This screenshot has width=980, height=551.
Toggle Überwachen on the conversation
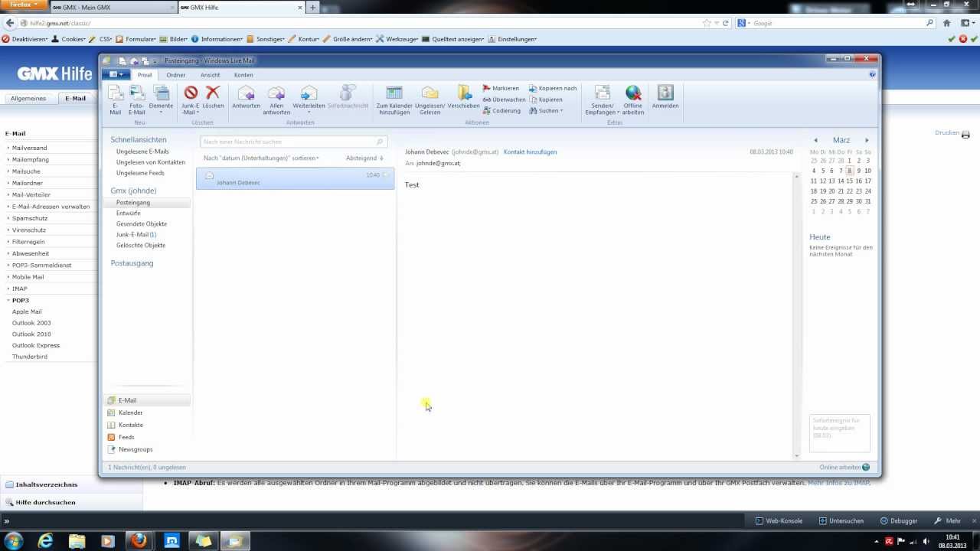click(504, 99)
